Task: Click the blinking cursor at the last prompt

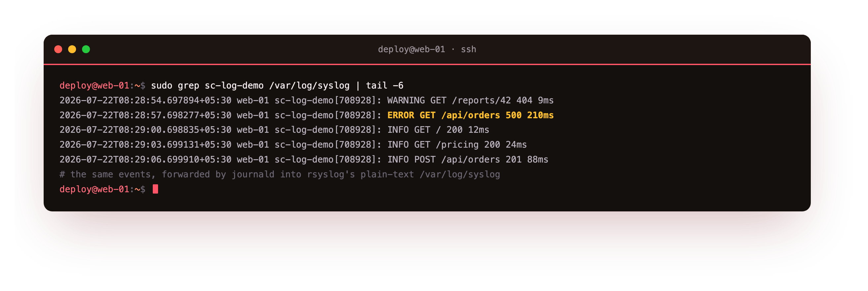Action: [155, 189]
